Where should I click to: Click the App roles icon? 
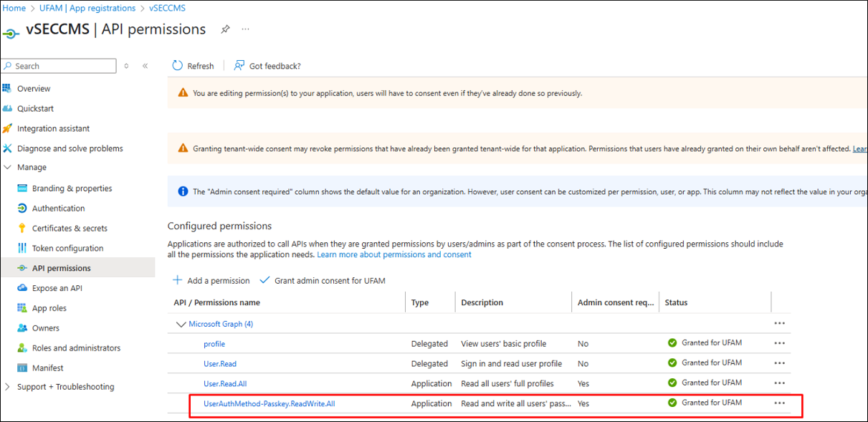tap(22, 308)
